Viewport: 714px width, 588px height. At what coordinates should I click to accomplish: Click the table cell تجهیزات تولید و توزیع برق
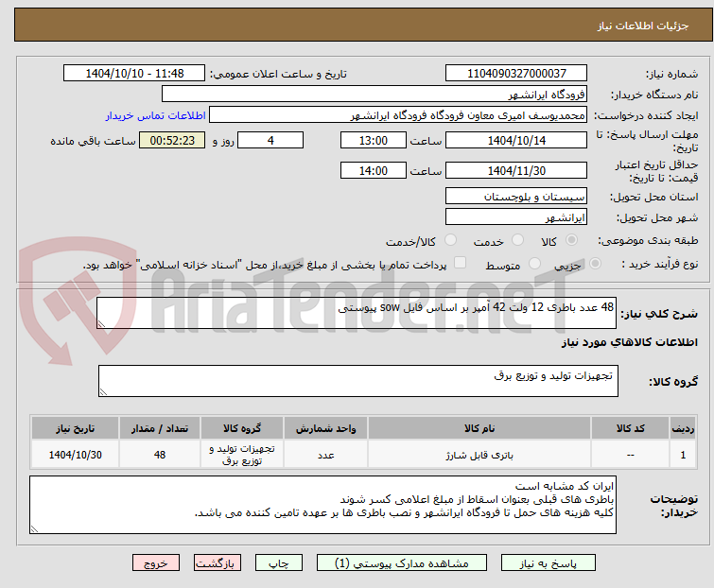click(x=242, y=454)
